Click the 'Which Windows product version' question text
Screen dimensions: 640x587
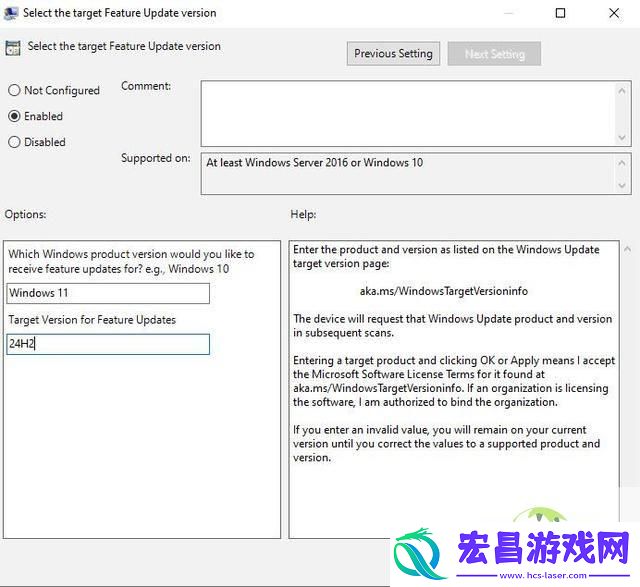click(131, 261)
